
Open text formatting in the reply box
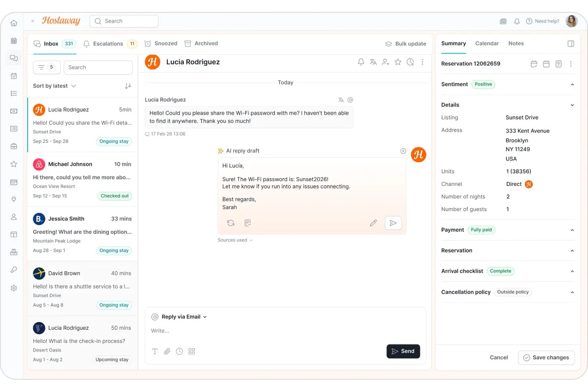click(155, 351)
